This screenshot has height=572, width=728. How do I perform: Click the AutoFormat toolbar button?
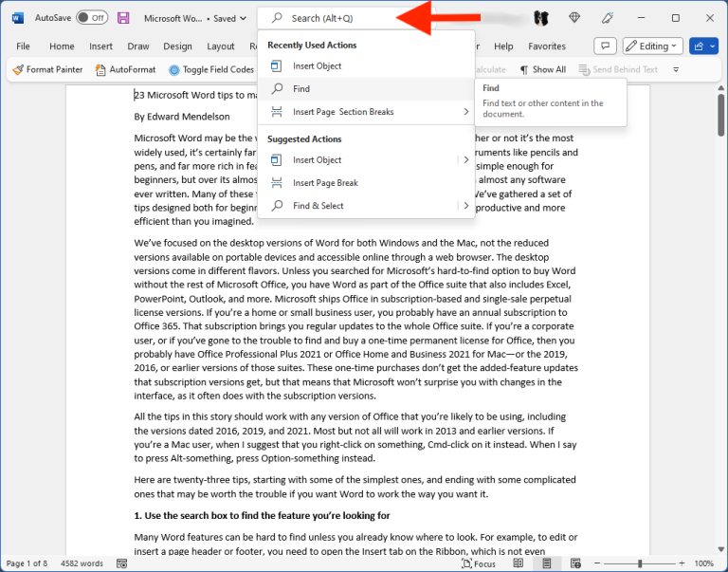(x=125, y=69)
